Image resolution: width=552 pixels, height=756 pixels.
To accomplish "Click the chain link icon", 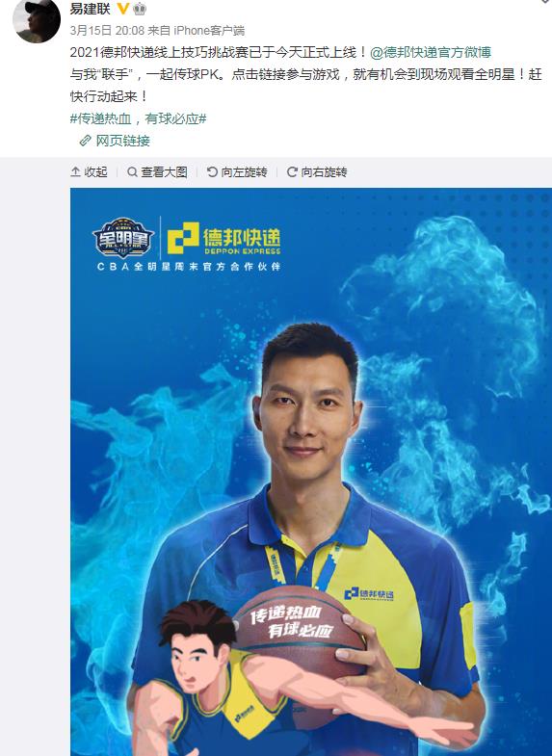I will 86,141.
